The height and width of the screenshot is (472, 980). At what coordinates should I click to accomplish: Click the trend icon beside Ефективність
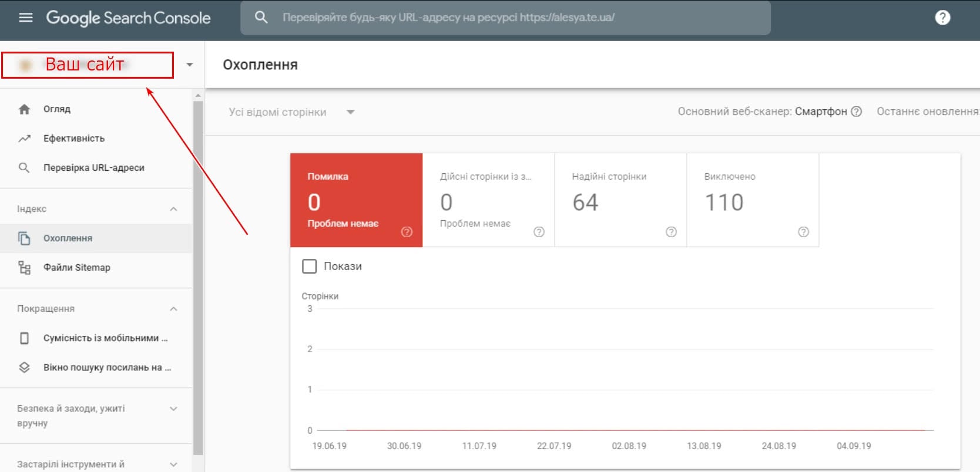point(24,139)
